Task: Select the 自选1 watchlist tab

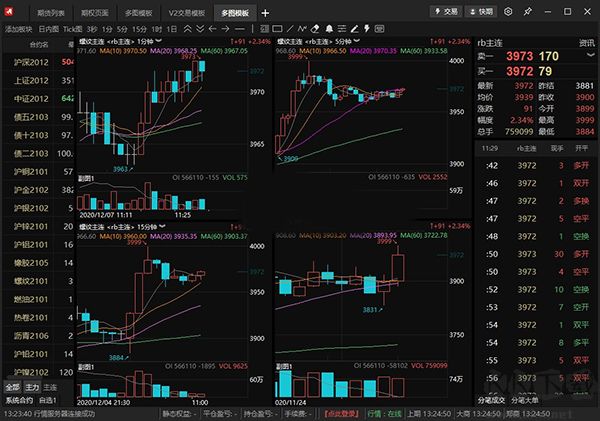Action: (48, 400)
